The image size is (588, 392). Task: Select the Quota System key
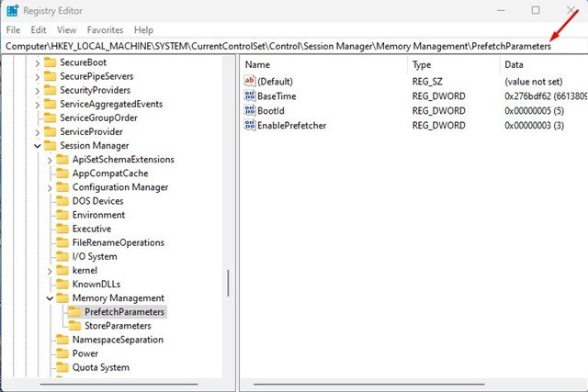pos(101,367)
